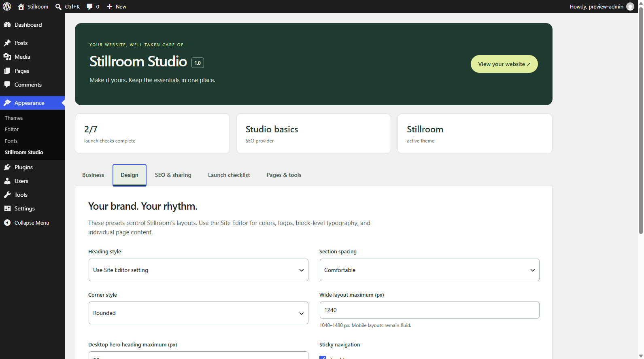Click the Posts menu label

pos(21,43)
